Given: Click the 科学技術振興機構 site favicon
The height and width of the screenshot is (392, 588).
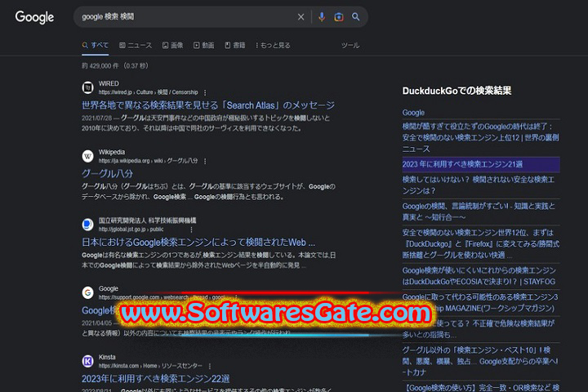Looking at the screenshot, I should [87, 225].
